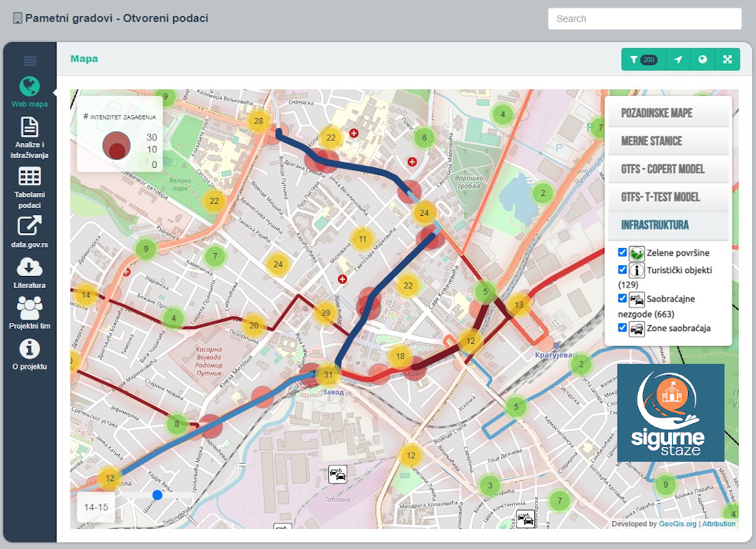Open Analize i istraživanja document icon
756x549 pixels.
pyautogui.click(x=29, y=127)
